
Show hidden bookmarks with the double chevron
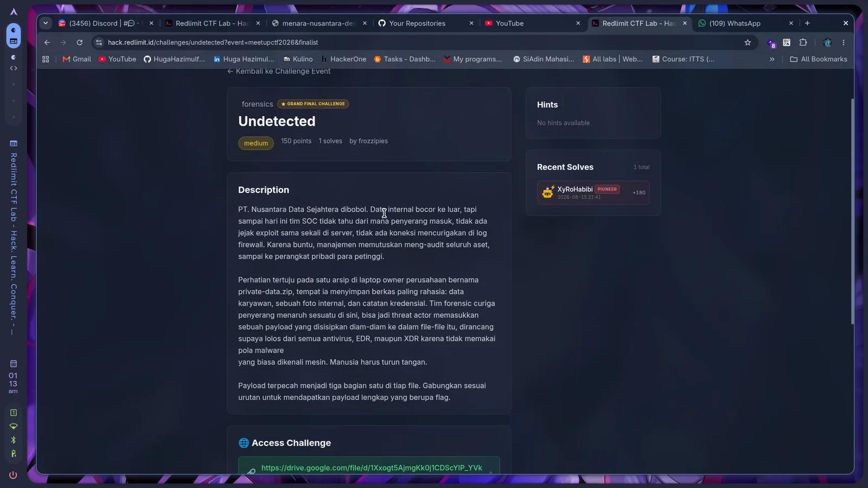772,59
